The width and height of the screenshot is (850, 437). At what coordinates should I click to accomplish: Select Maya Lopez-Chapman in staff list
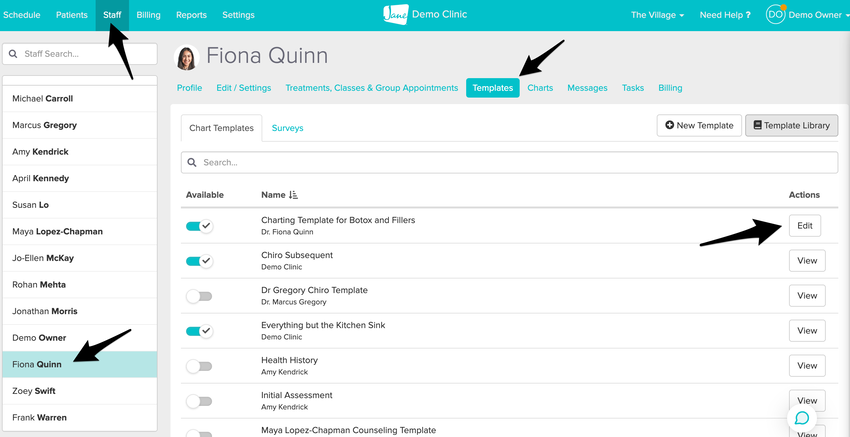click(x=57, y=231)
